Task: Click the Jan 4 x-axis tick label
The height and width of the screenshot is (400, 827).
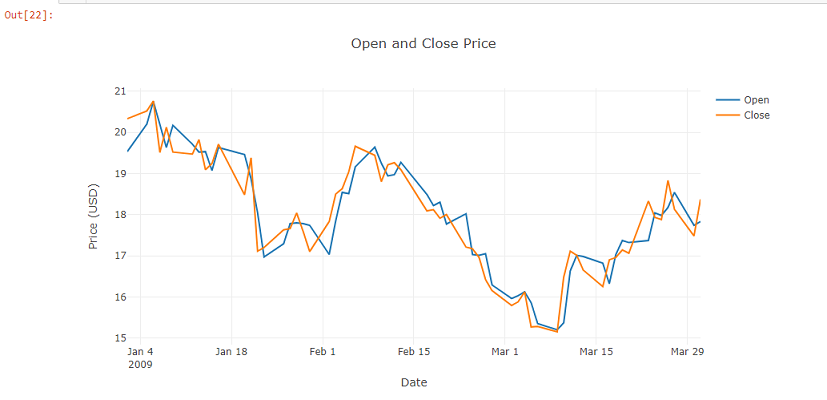Action: click(139, 352)
